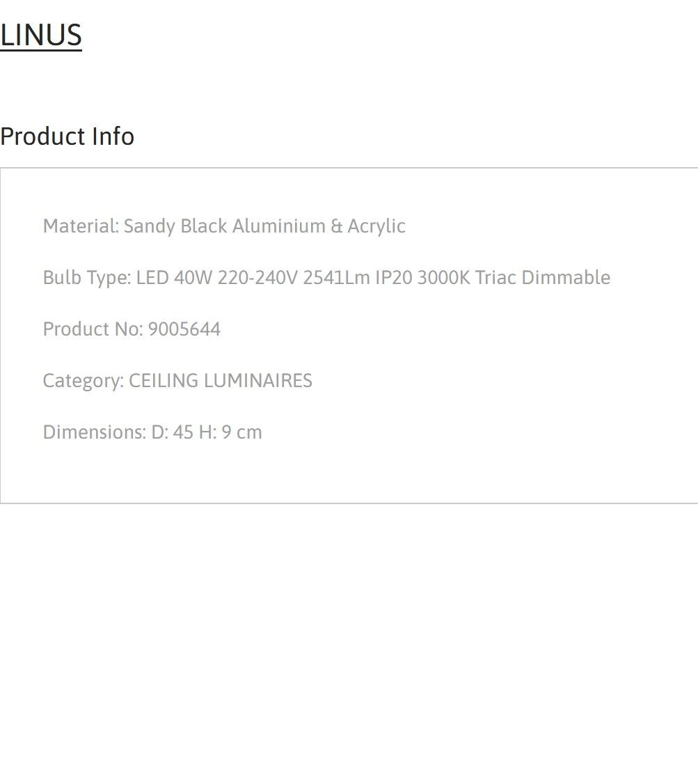Screen dimensions: 698x784
Task: Click the ampersand in the Material line
Action: (337, 226)
